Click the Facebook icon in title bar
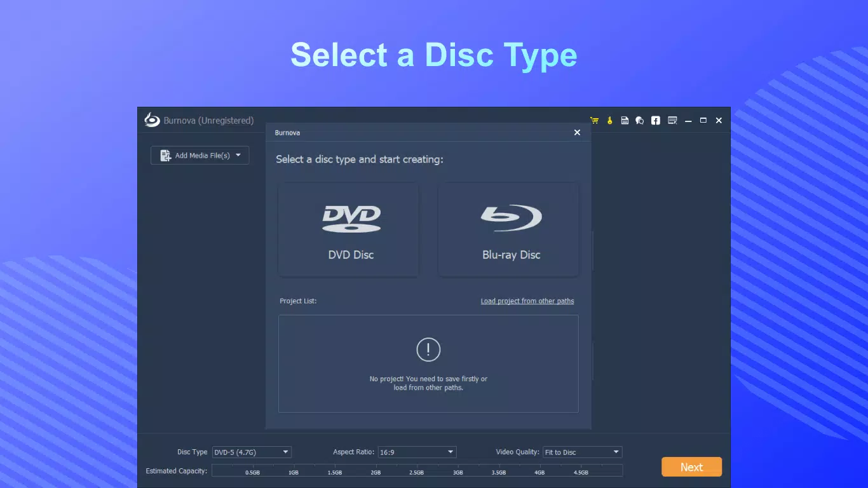Viewport: 868px width, 488px height. [x=656, y=121]
